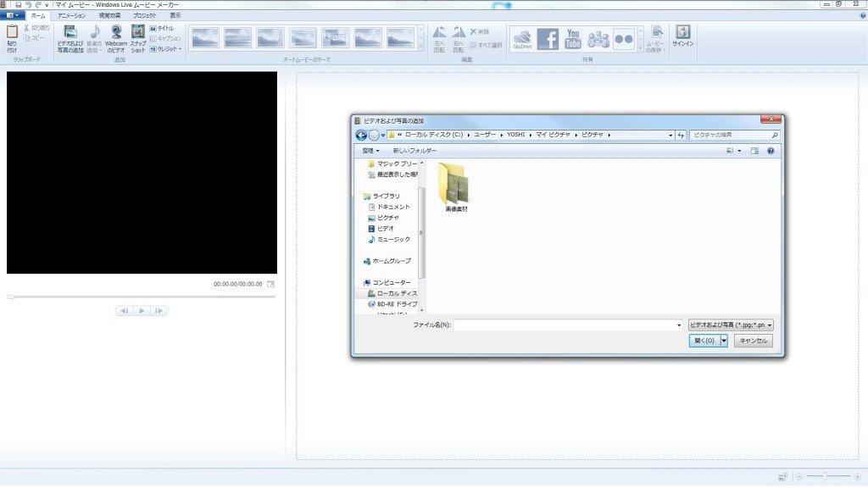The height and width of the screenshot is (488, 868).
Task: Share movie to YouTube icon
Action: 573,39
